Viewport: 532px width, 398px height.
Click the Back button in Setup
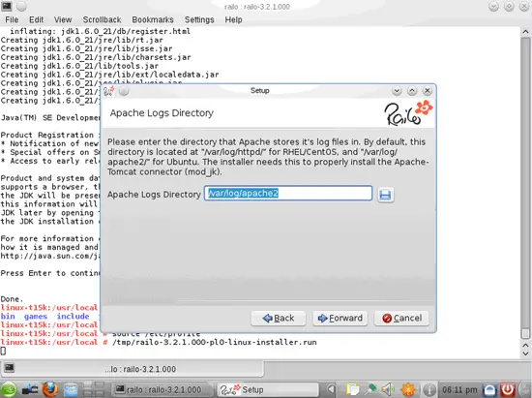279,319
